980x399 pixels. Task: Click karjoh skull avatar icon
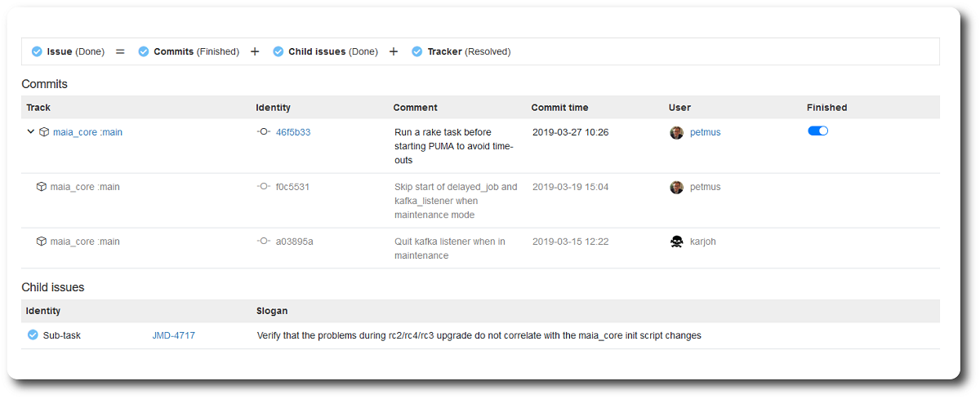tap(676, 242)
